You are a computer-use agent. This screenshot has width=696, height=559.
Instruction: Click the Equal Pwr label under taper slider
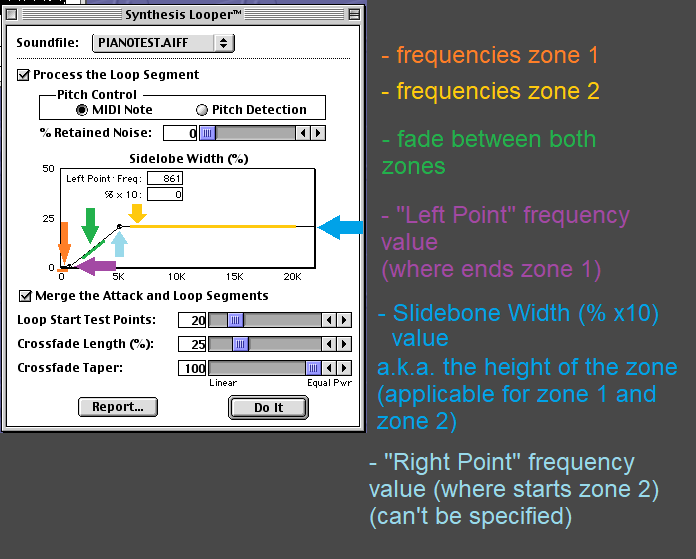(x=329, y=383)
